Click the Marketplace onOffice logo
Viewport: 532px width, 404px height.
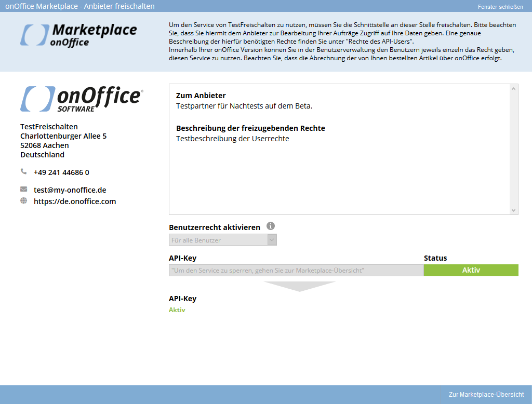tap(79, 35)
